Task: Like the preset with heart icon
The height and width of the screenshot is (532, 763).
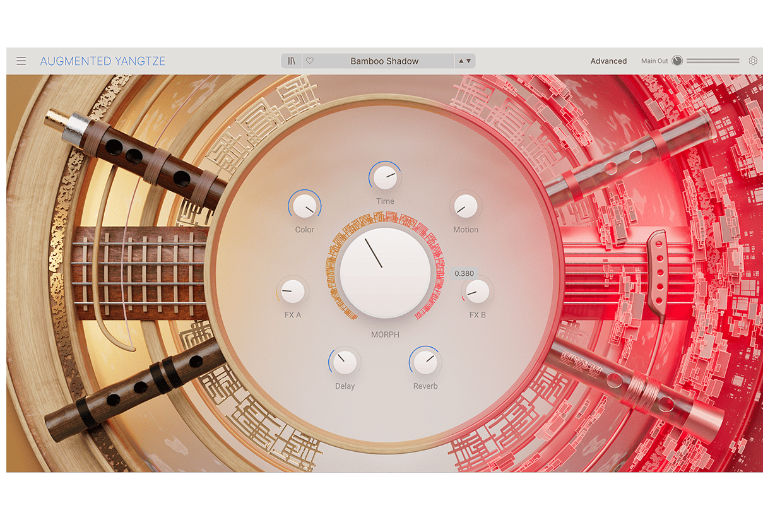Action: 310,61
